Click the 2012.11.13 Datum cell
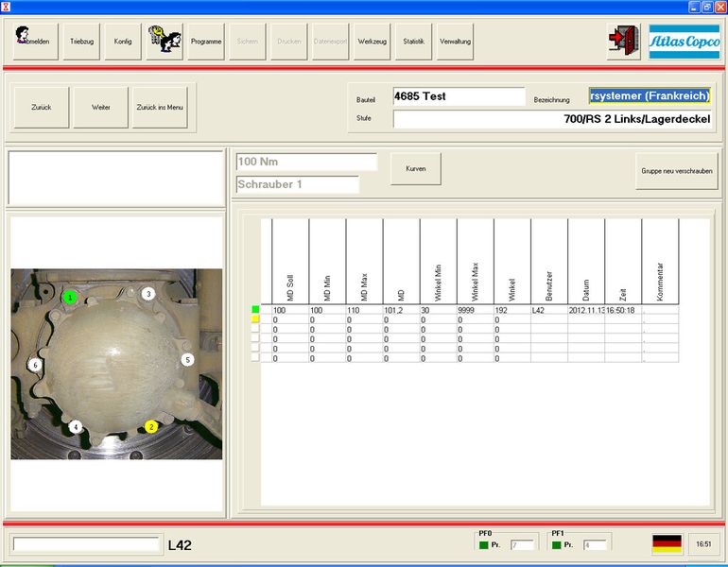728x567 pixels. pos(586,310)
